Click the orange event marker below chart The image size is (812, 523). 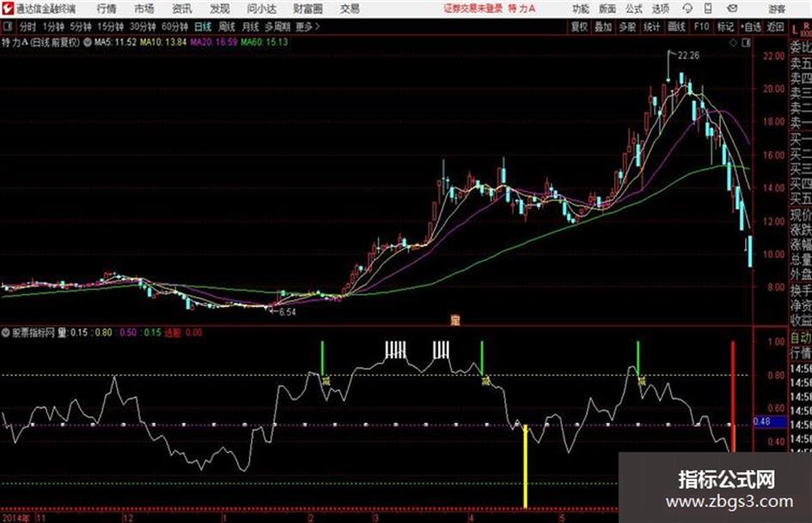tap(455, 320)
